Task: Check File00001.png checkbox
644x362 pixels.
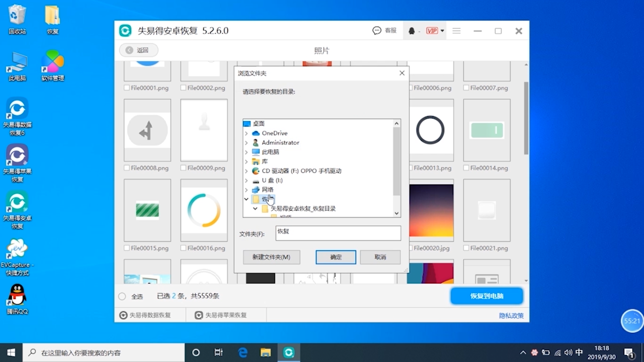Action: coord(127,88)
